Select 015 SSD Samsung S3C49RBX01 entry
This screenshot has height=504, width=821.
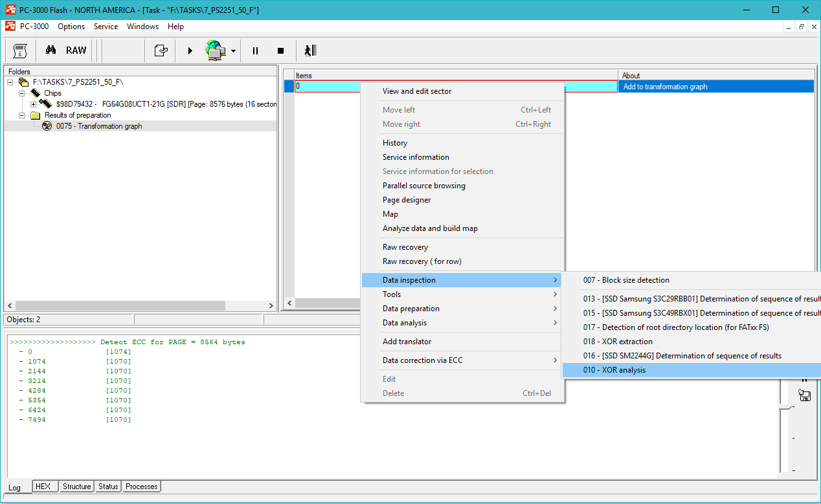click(692, 313)
